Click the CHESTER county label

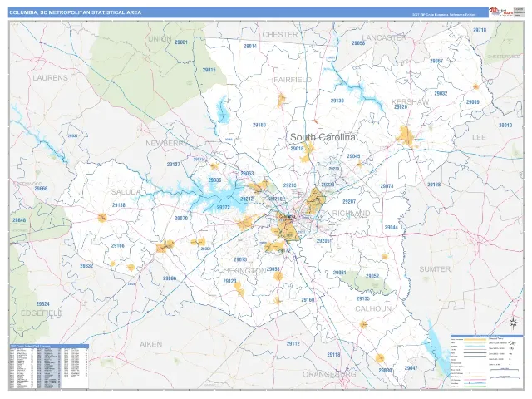[280, 35]
